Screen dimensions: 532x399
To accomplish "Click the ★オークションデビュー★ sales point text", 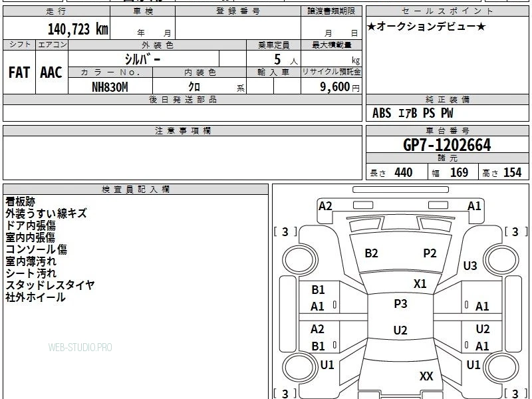I will (426, 27).
